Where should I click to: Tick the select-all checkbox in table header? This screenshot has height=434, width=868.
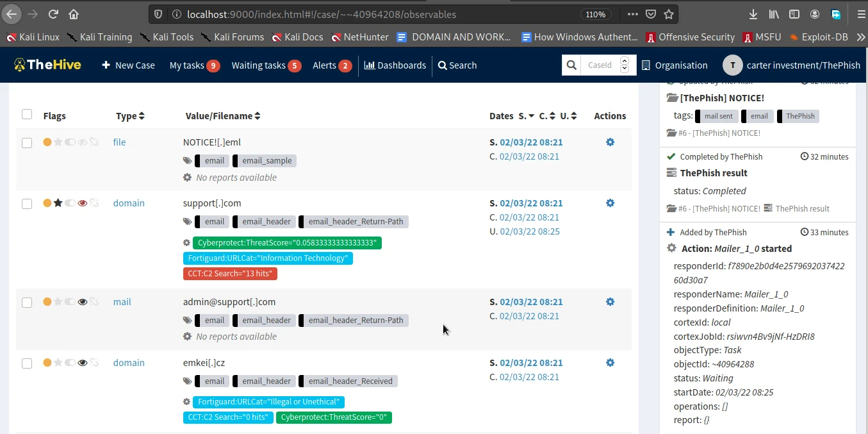(x=27, y=114)
